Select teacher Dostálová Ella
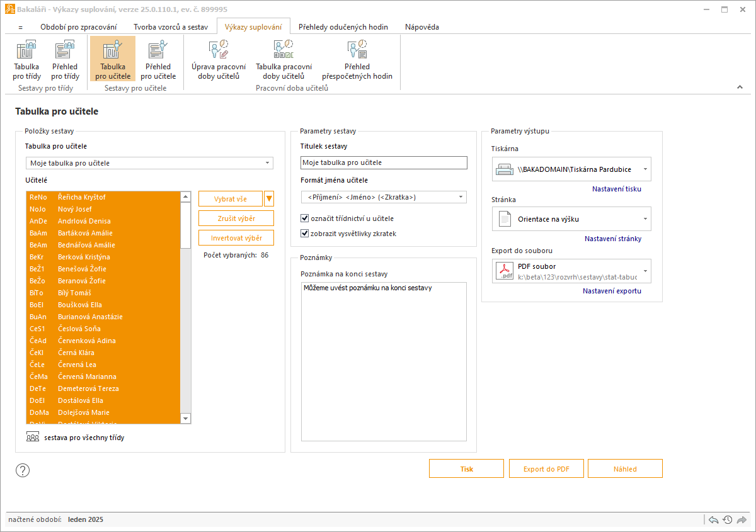Screen dimensions: 756x532 pyautogui.click(x=103, y=400)
